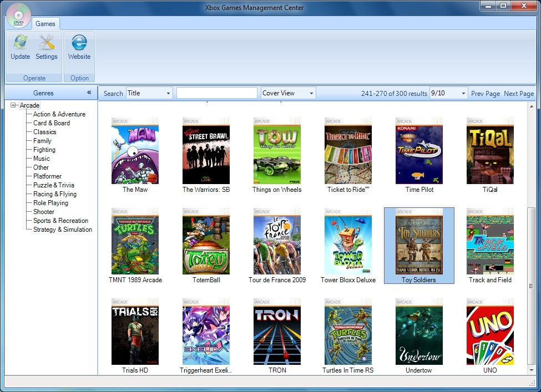Select the Triggerheart Exelica cover
The height and width of the screenshot is (392, 541).
pyautogui.click(x=206, y=332)
